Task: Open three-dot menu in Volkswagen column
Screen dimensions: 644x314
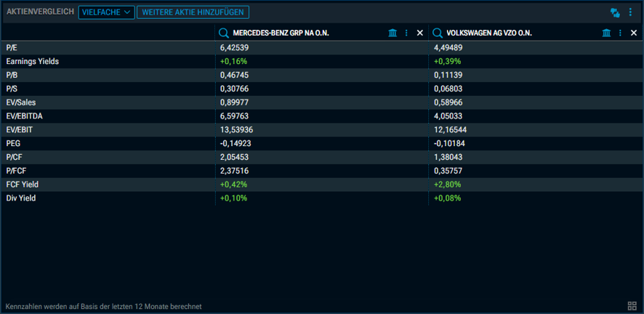Action: coord(621,33)
